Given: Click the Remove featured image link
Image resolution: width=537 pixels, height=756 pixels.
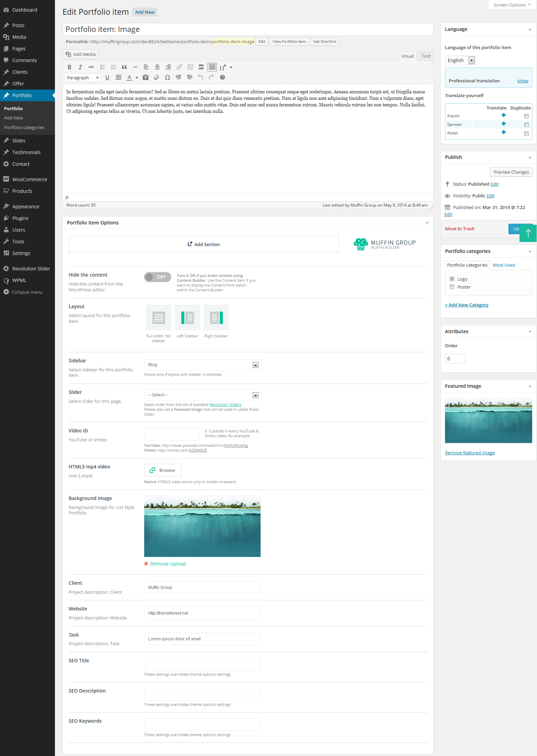Looking at the screenshot, I should [x=469, y=453].
